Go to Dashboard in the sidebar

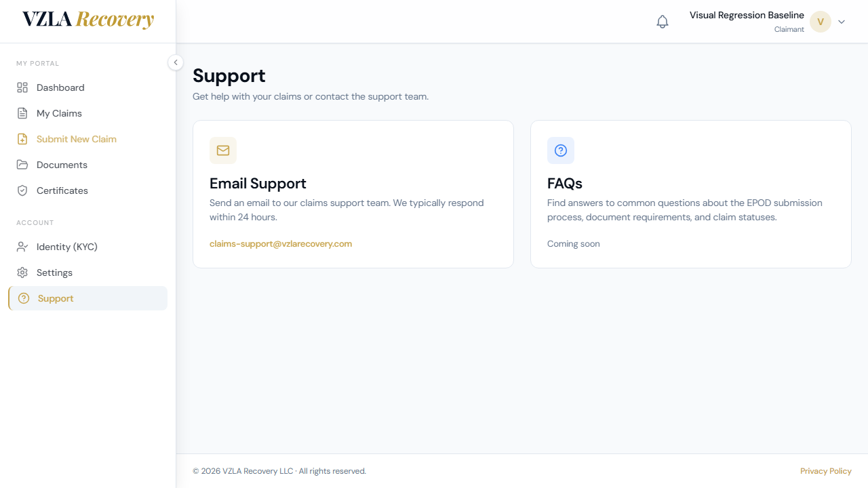click(88, 87)
